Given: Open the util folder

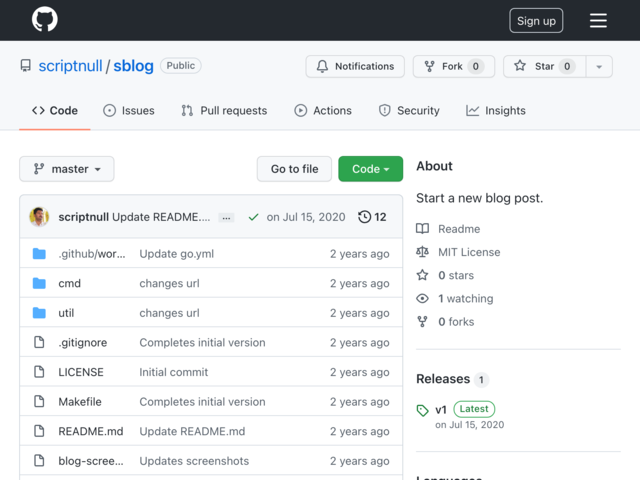Looking at the screenshot, I should pos(66,313).
